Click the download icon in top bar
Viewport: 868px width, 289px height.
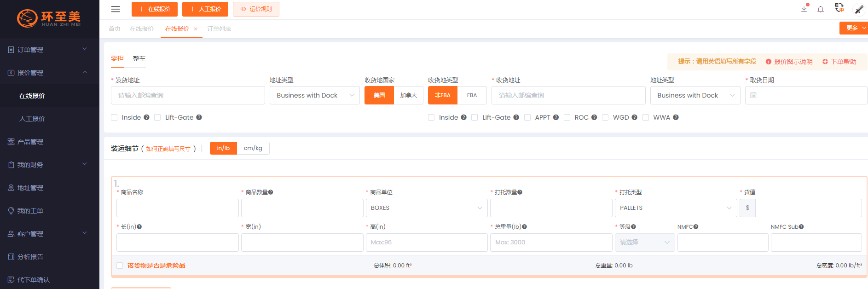[x=804, y=9]
